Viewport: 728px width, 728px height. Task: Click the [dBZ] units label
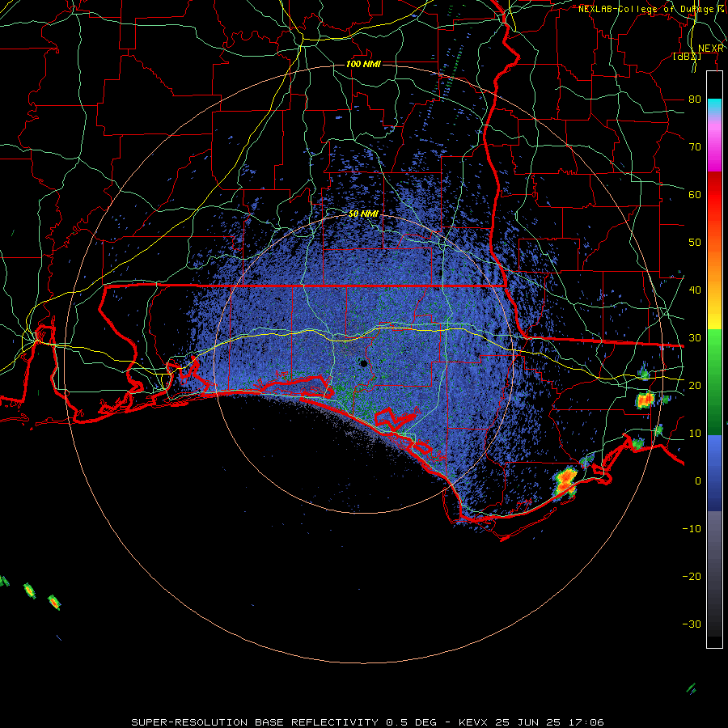click(687, 57)
